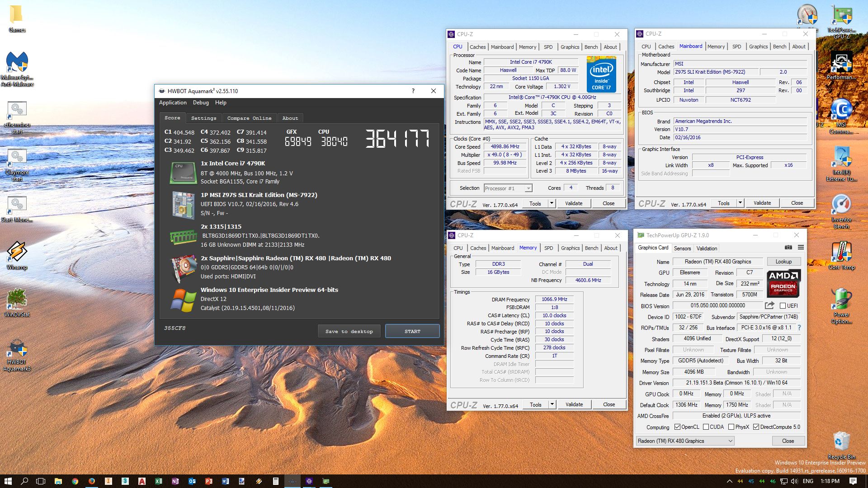Expand the Tools arrow in the Mainboard window
The height and width of the screenshot is (488, 868).
point(740,203)
